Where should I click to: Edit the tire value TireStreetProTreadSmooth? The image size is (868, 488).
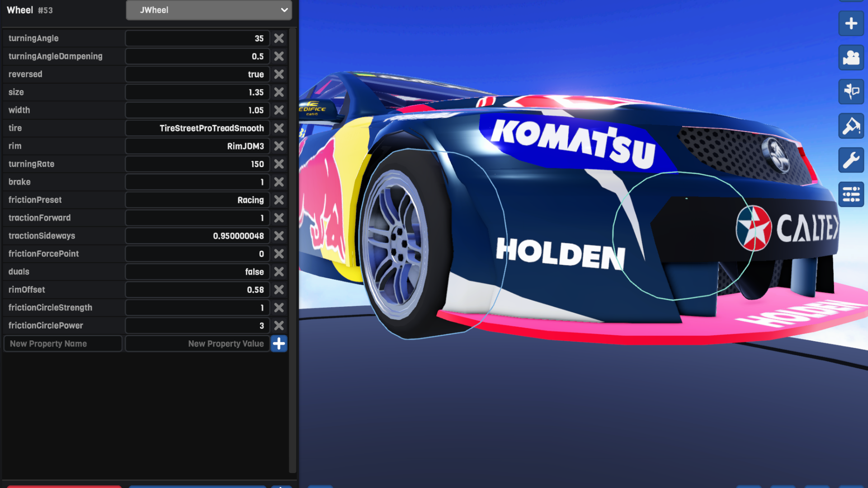(x=198, y=128)
